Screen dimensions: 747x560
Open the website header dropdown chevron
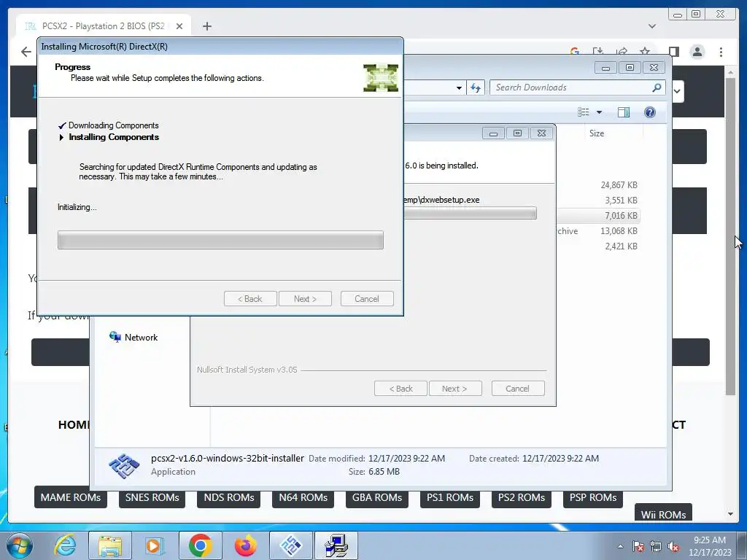click(677, 91)
